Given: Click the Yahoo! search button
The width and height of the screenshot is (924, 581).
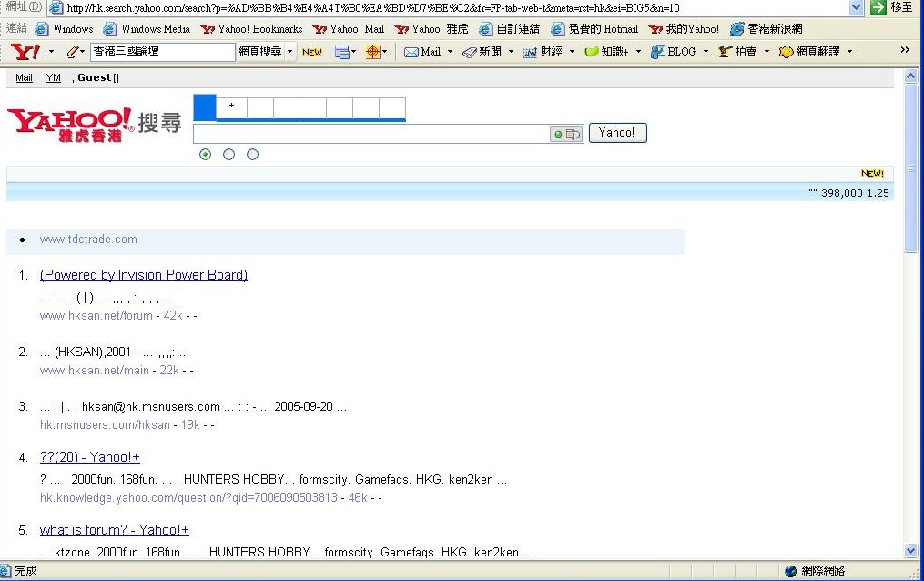Looking at the screenshot, I should point(617,133).
